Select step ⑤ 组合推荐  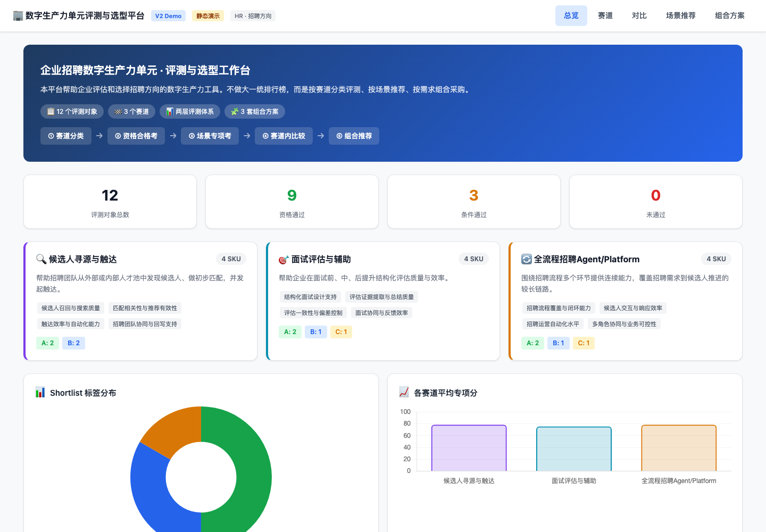click(x=354, y=136)
